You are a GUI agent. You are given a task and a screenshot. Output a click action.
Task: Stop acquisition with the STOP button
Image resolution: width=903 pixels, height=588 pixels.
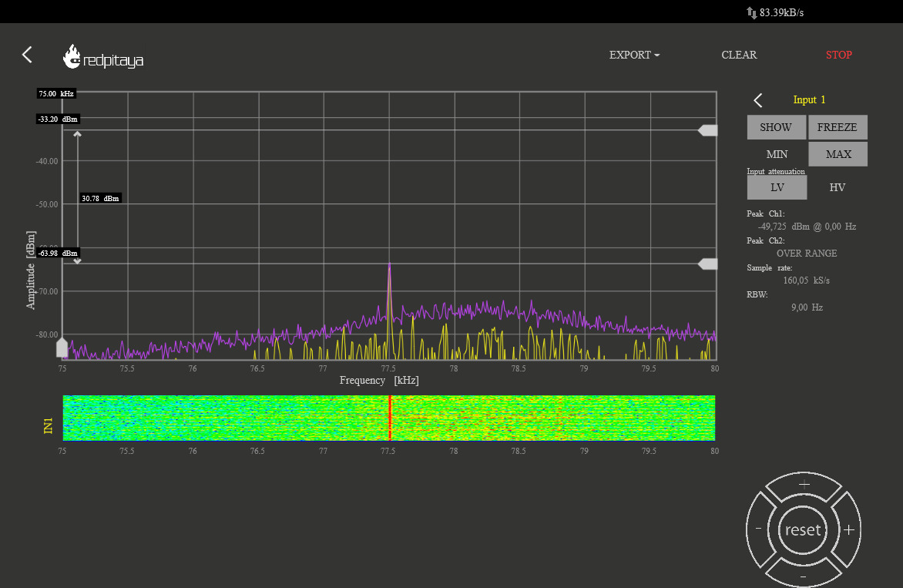(839, 55)
